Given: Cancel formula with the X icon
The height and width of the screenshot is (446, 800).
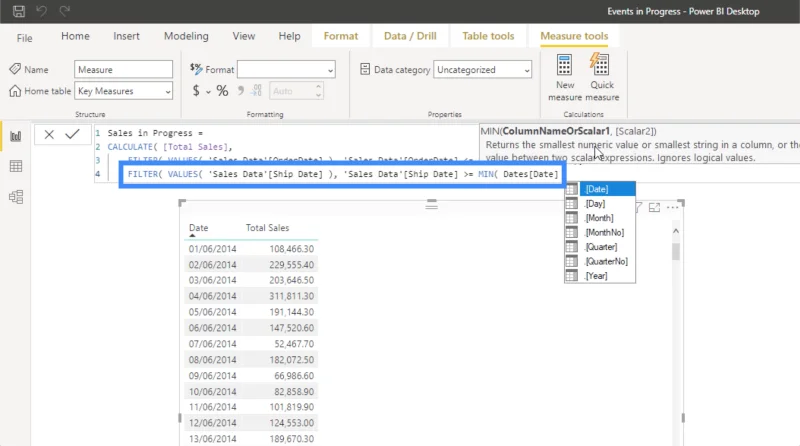Looking at the screenshot, I should tap(49, 135).
